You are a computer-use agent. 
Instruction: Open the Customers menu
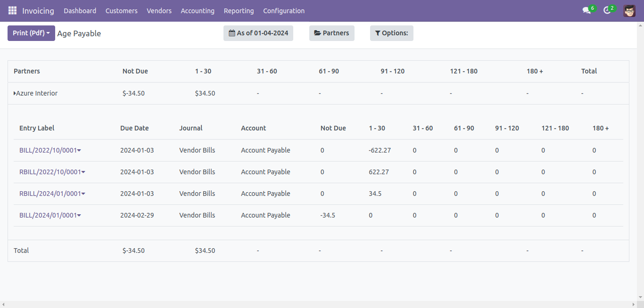121,10
